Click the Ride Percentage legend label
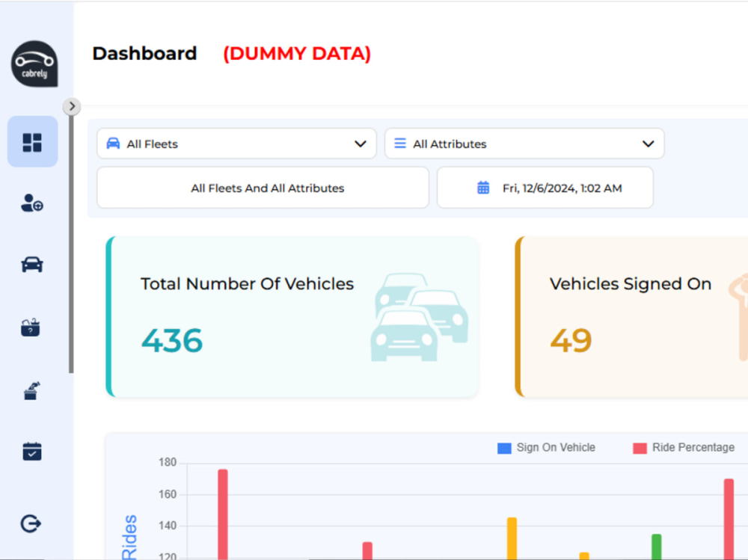 tap(693, 447)
